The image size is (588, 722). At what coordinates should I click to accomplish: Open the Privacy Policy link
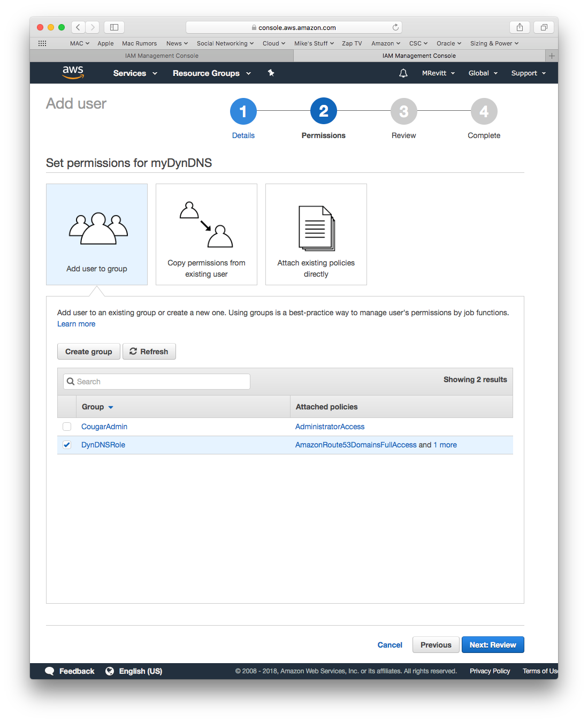490,671
